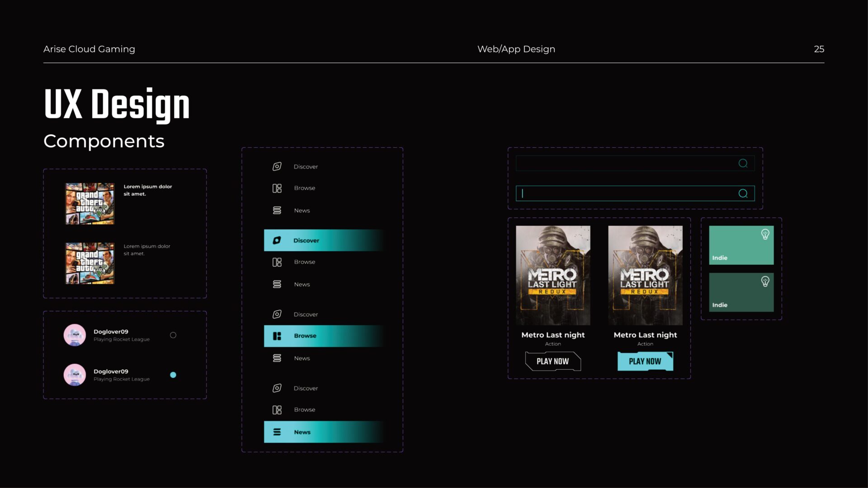The width and height of the screenshot is (868, 488).
Task: Click the Discover icon in last nav group
Action: 277,388
